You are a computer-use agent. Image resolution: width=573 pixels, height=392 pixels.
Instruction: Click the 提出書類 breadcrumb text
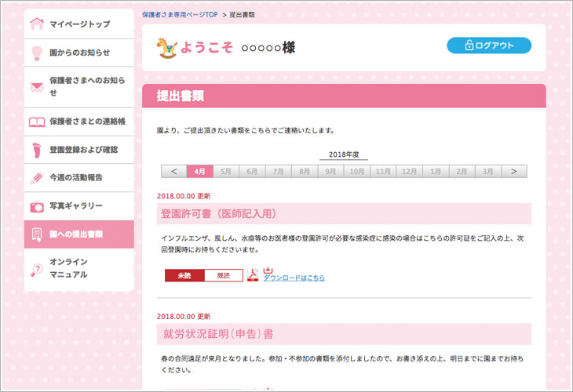(x=242, y=15)
